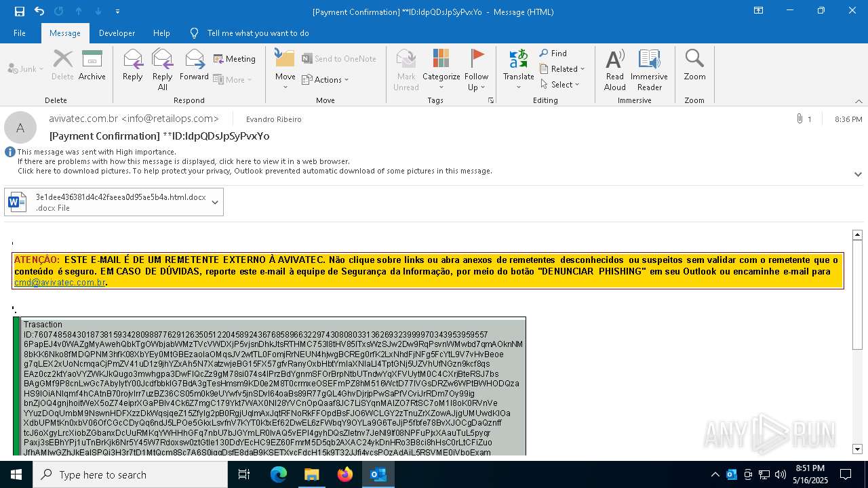Image resolution: width=868 pixels, height=488 pixels.
Task: Click the cmd@avivatec.com.br email link
Action: [x=60, y=283]
